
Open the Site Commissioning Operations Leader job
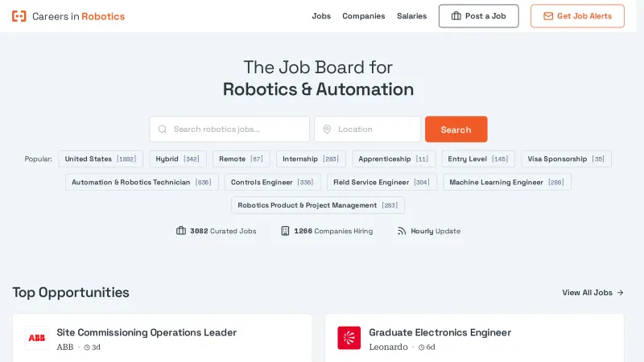(x=147, y=332)
